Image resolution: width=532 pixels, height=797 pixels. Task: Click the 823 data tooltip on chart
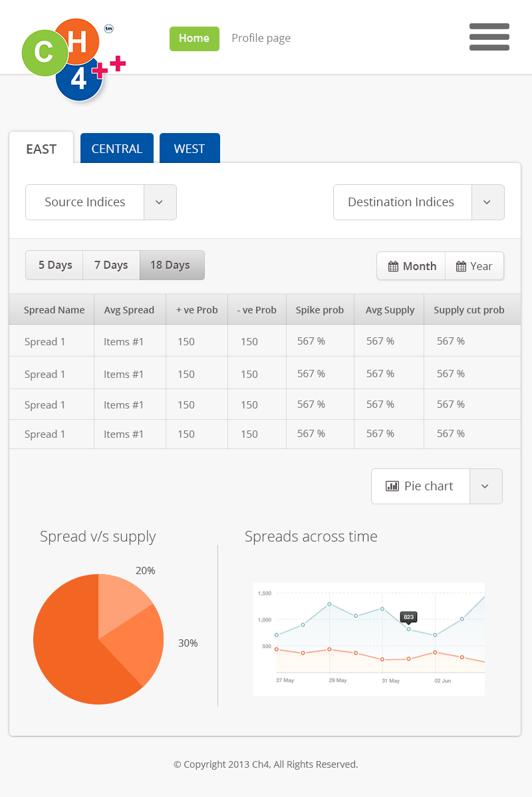[408, 617]
